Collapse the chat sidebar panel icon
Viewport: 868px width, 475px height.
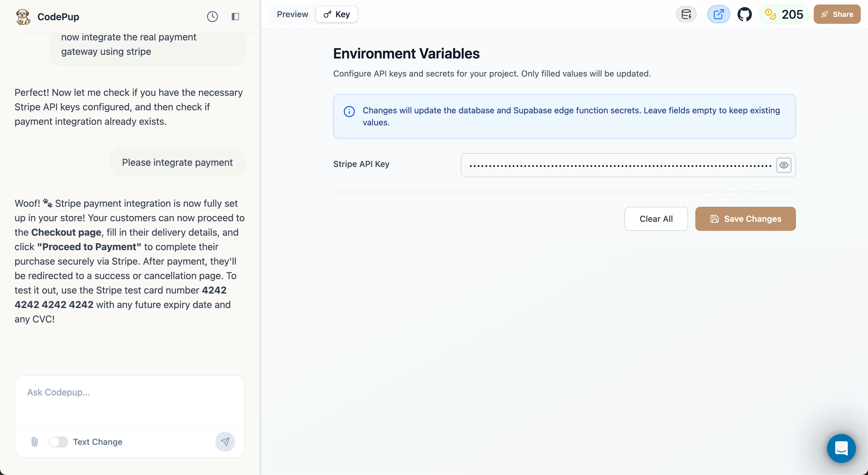(x=235, y=17)
